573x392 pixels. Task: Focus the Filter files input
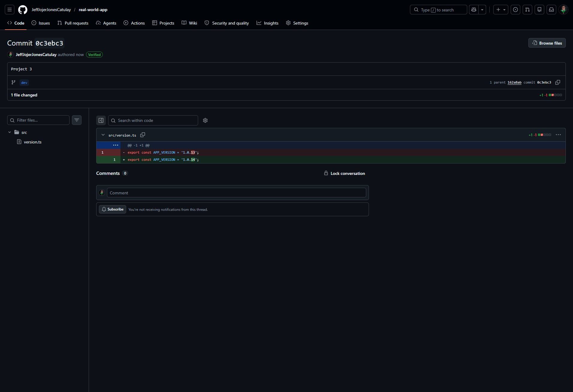38,120
